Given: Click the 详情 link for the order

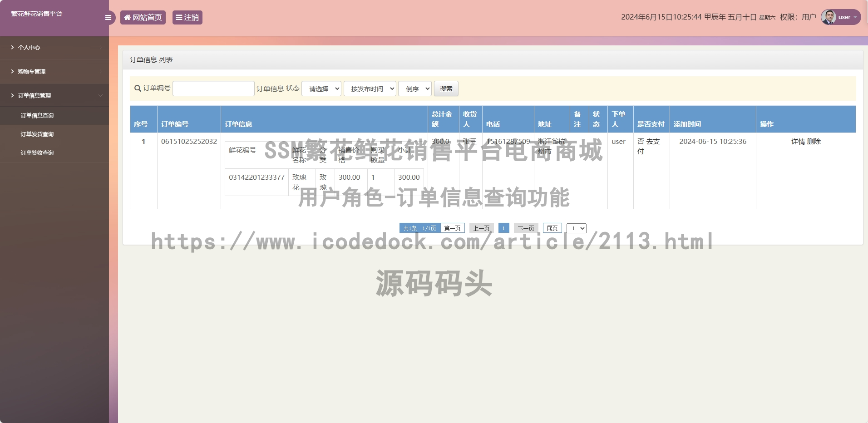Looking at the screenshot, I should pyautogui.click(x=798, y=142).
